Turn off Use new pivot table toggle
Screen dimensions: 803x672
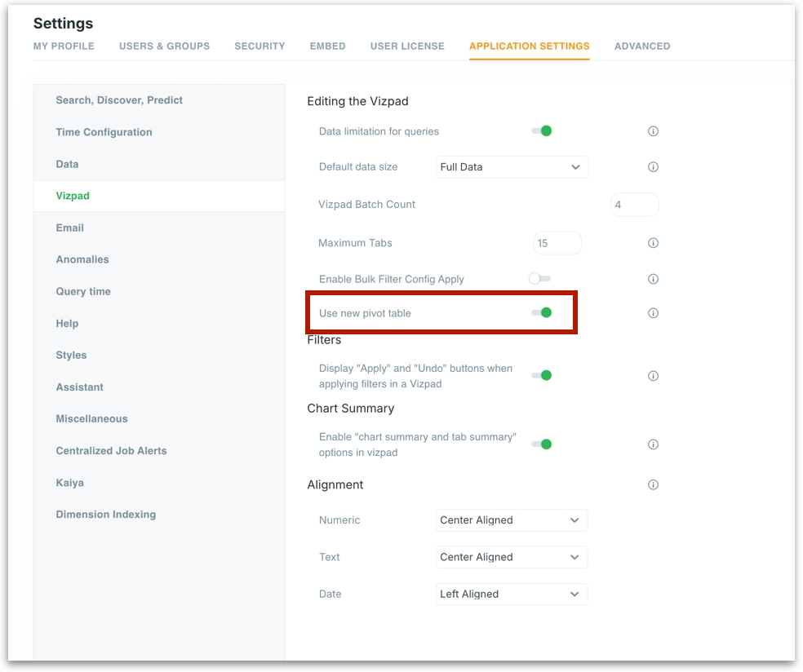click(542, 312)
